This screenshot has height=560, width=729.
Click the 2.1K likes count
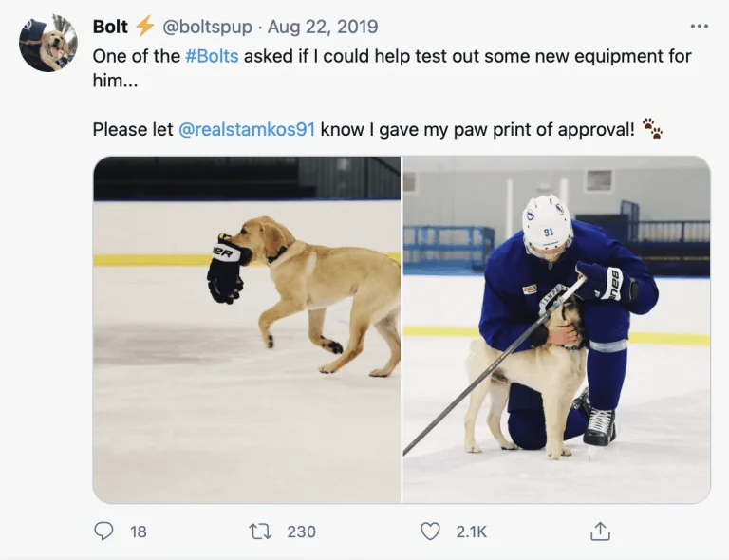pos(471,532)
